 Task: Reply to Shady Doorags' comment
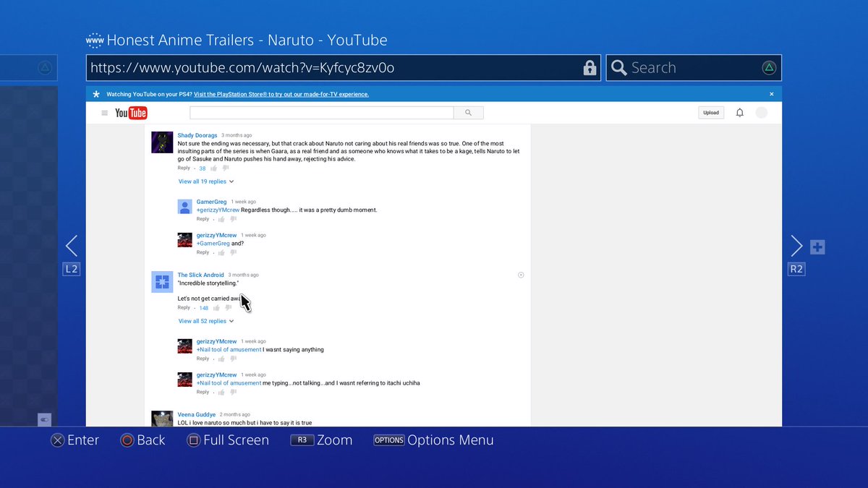(x=184, y=168)
